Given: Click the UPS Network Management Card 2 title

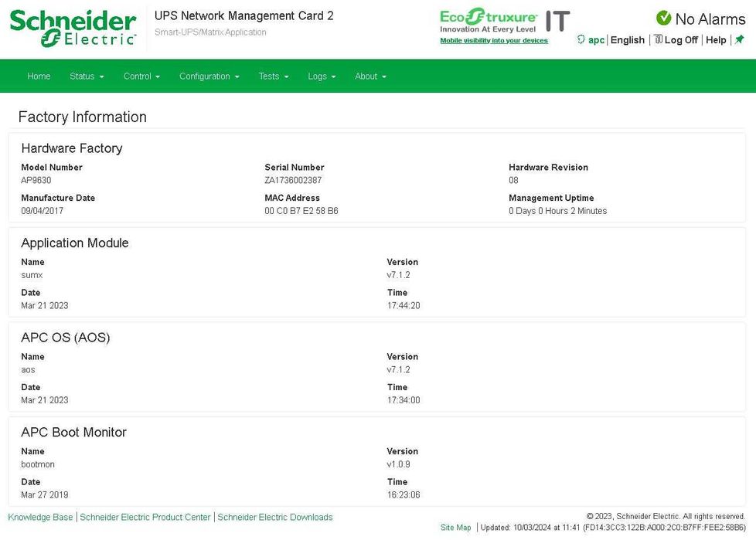Looking at the screenshot, I should (x=244, y=15).
